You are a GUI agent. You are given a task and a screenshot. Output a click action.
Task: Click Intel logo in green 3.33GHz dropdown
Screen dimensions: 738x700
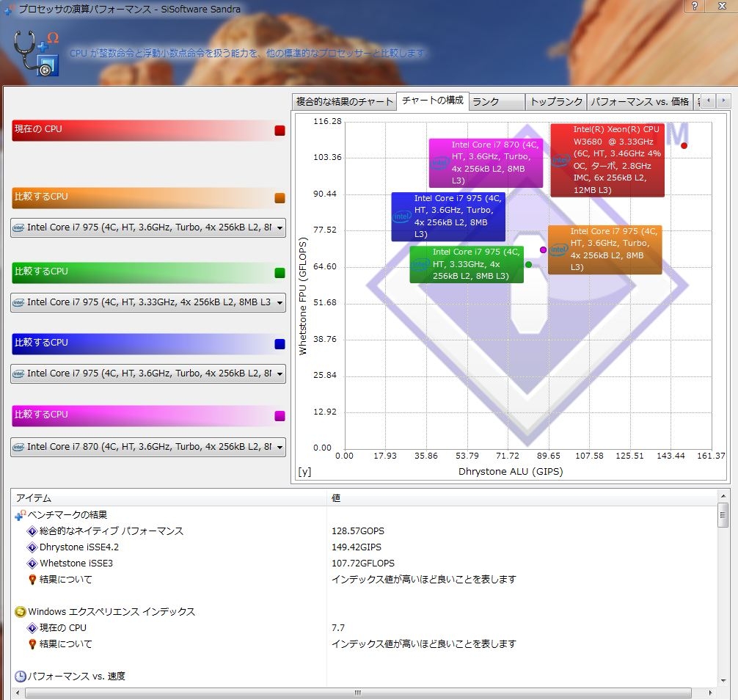(18, 303)
